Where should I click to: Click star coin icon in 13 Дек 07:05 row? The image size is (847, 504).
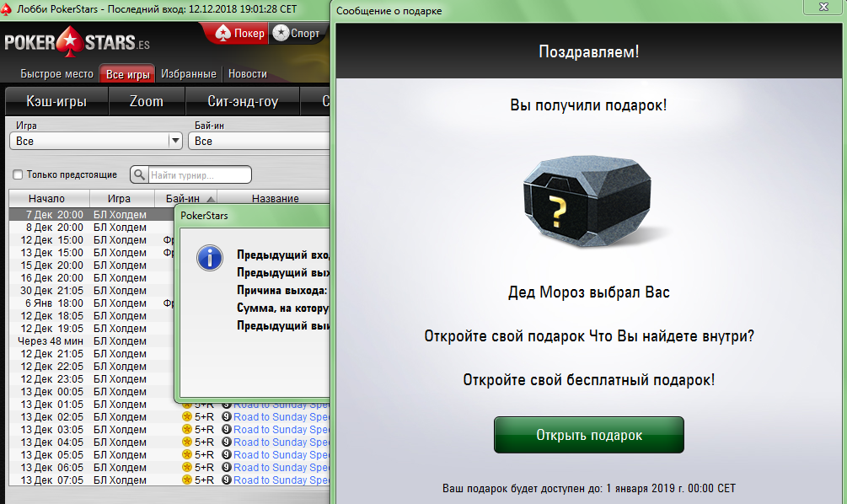[187, 480]
